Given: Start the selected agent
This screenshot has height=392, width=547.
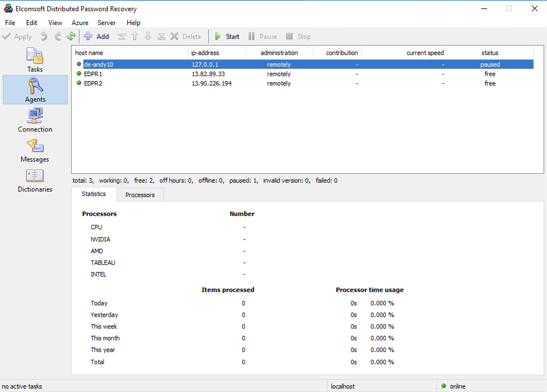Looking at the screenshot, I should click(227, 36).
